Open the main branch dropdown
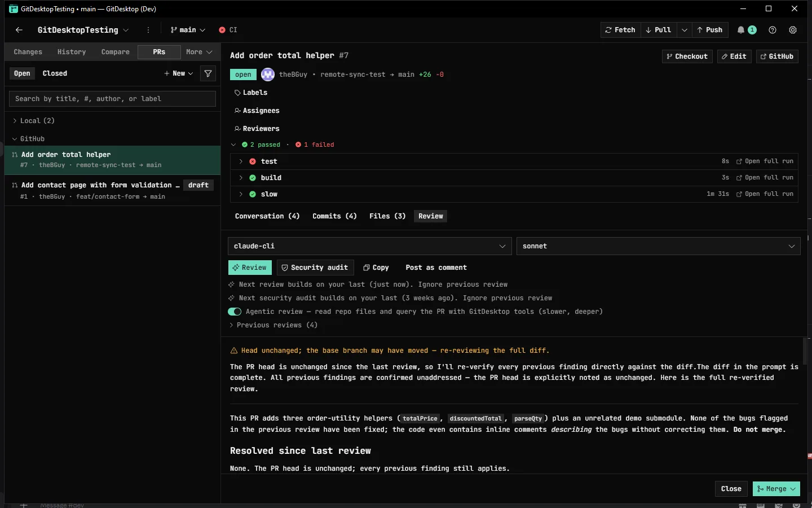The image size is (812, 508). [188, 30]
